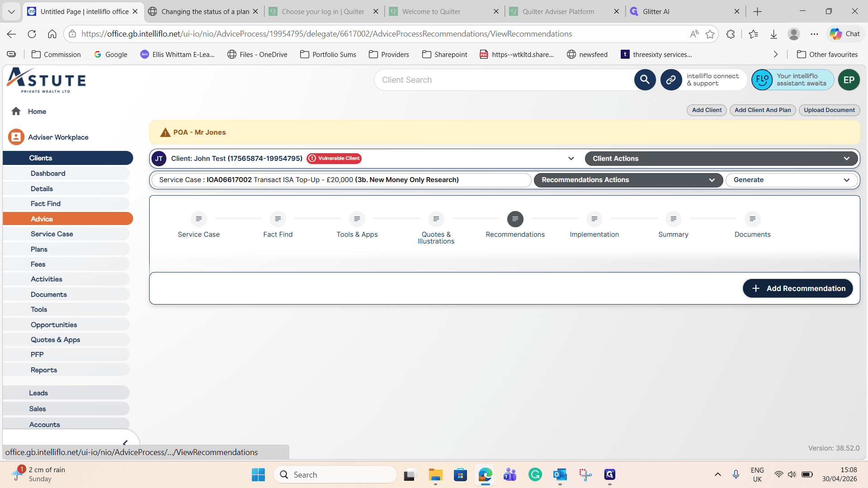
Task: Open the Providers favourites folder
Action: click(x=389, y=54)
